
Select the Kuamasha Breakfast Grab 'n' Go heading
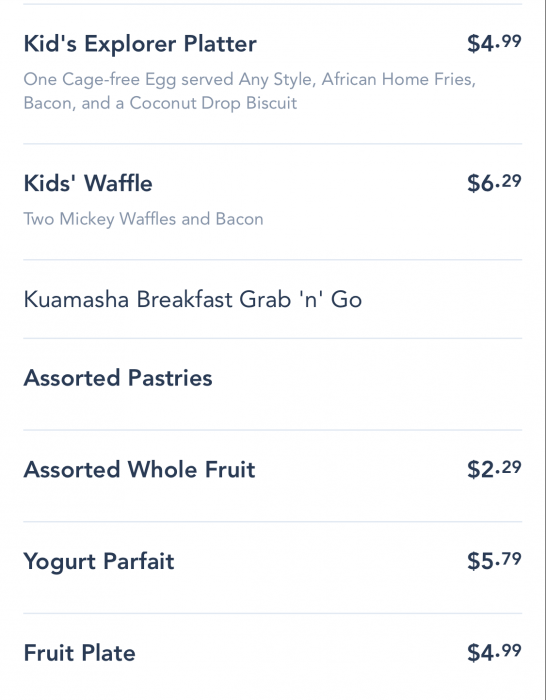(x=192, y=299)
